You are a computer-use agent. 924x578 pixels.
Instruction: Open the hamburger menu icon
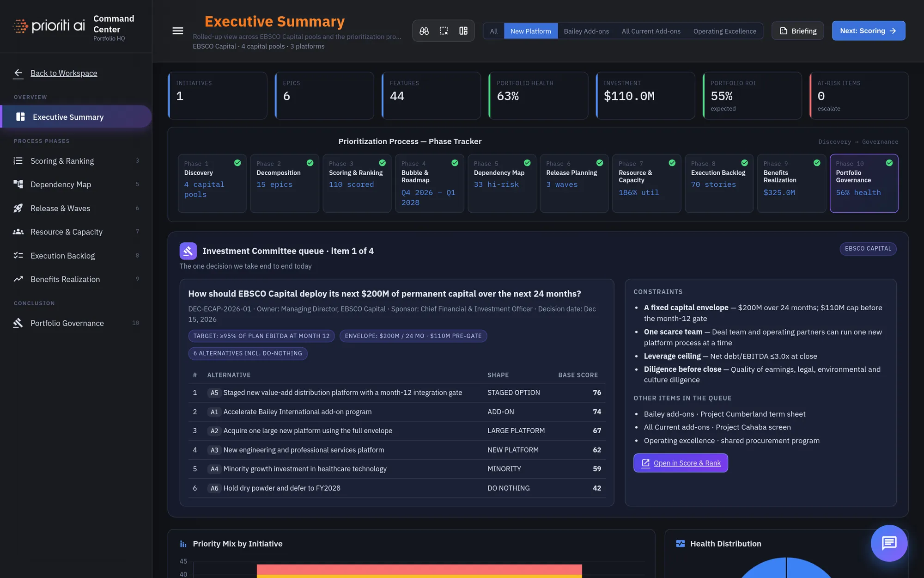point(178,31)
